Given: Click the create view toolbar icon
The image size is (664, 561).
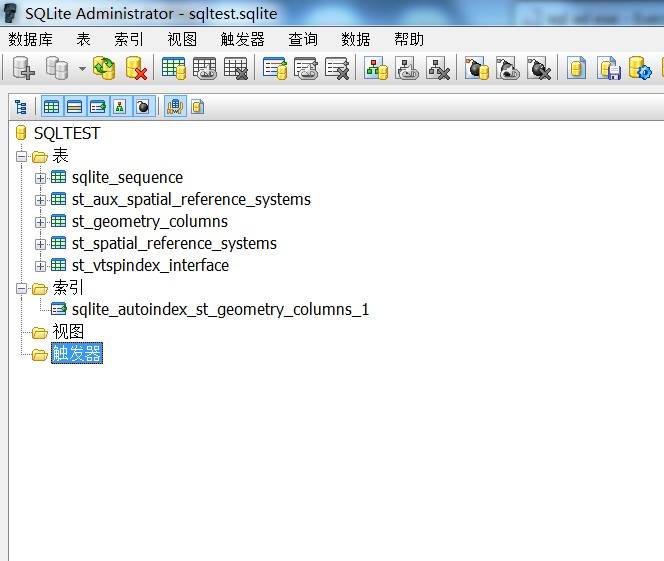Looking at the screenshot, I should (376, 68).
